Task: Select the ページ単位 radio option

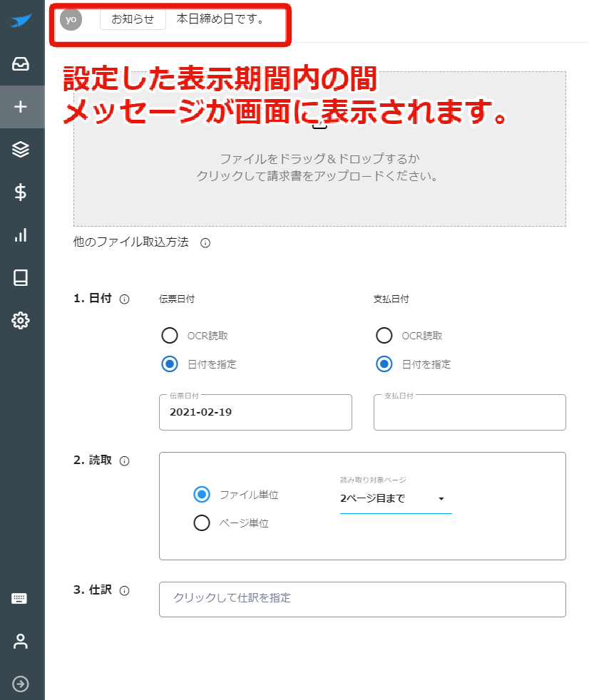Action: point(202,523)
